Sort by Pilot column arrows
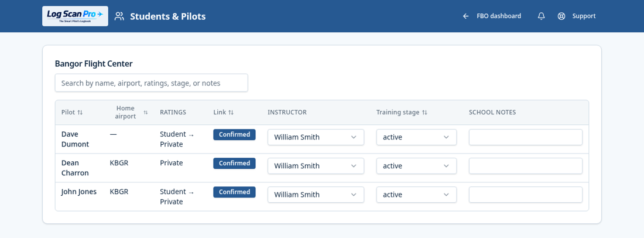The width and height of the screenshot is (644, 238). click(x=80, y=112)
